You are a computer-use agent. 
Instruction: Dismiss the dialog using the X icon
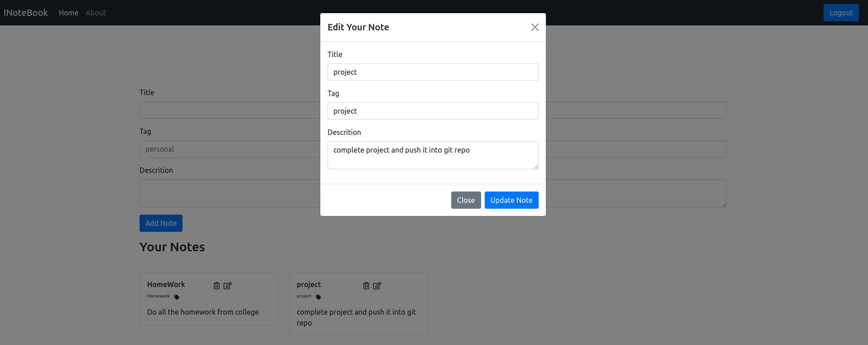(x=535, y=27)
